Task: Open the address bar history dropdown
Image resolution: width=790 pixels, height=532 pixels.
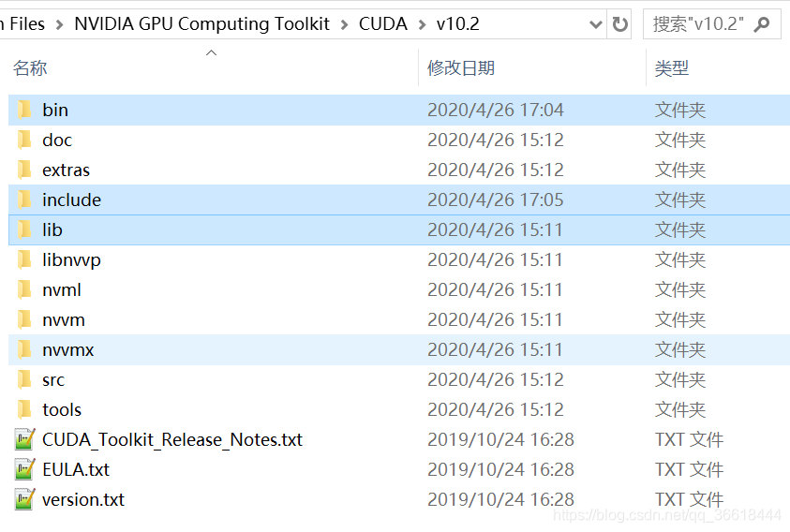Action: [595, 24]
